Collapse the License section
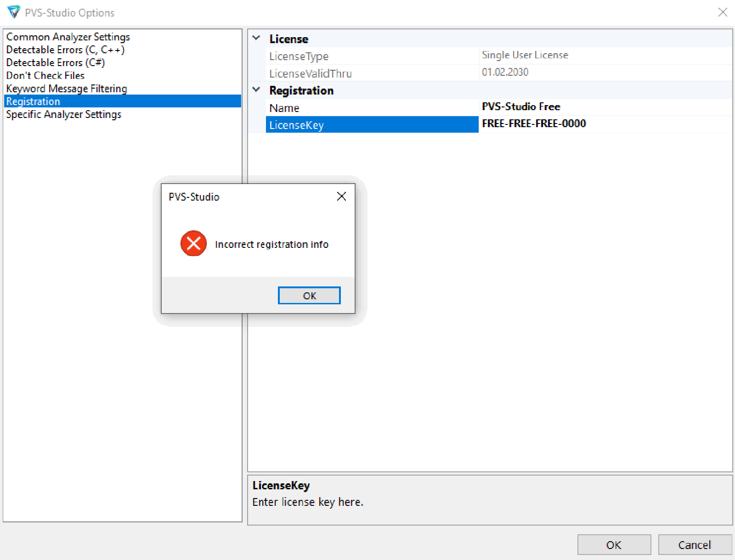Image resolution: width=735 pixels, height=560 pixels. [256, 38]
